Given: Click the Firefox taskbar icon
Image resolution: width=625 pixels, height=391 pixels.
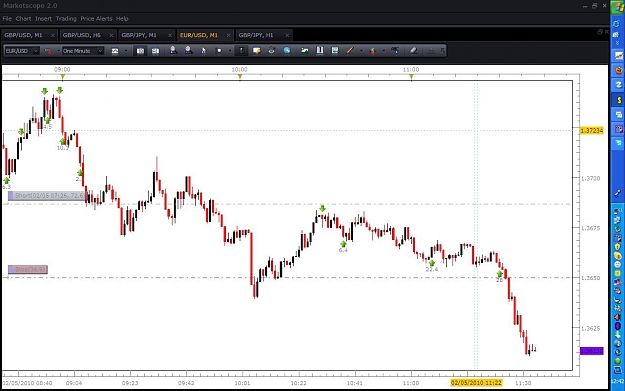Looking at the screenshot, I should [x=619, y=71].
